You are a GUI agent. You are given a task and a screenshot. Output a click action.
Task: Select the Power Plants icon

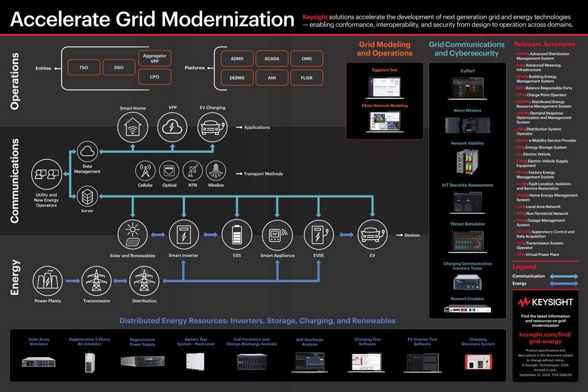coord(47,281)
